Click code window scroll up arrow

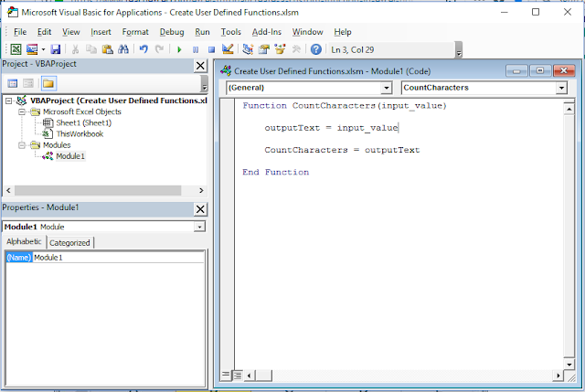569,109
